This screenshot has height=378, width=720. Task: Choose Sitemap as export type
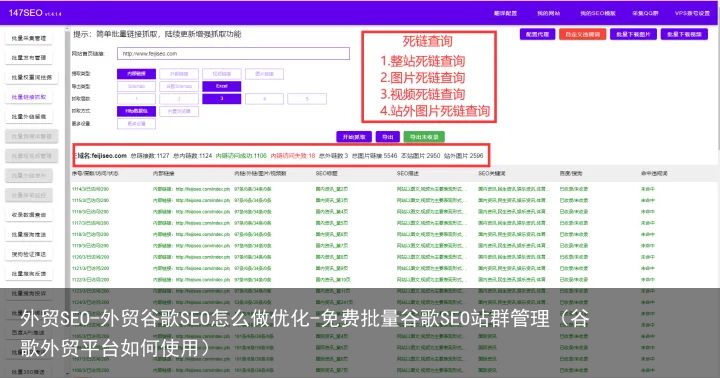pyautogui.click(x=136, y=86)
